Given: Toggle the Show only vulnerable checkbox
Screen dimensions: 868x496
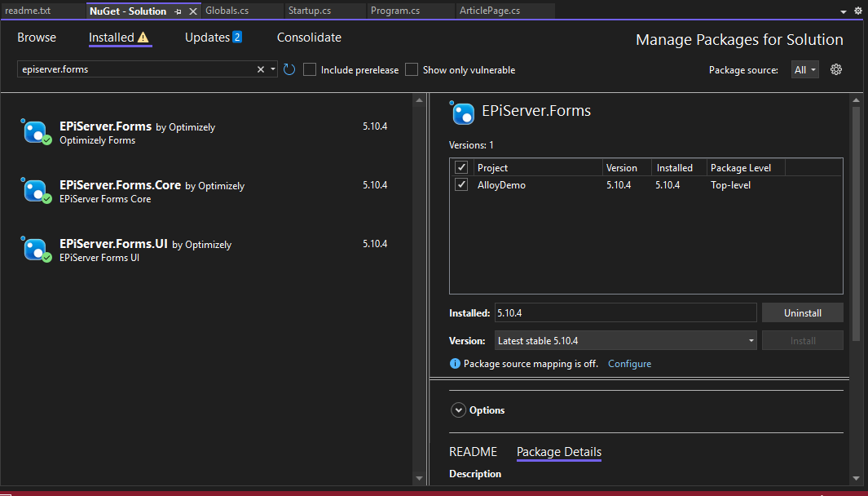Looking at the screenshot, I should point(412,70).
